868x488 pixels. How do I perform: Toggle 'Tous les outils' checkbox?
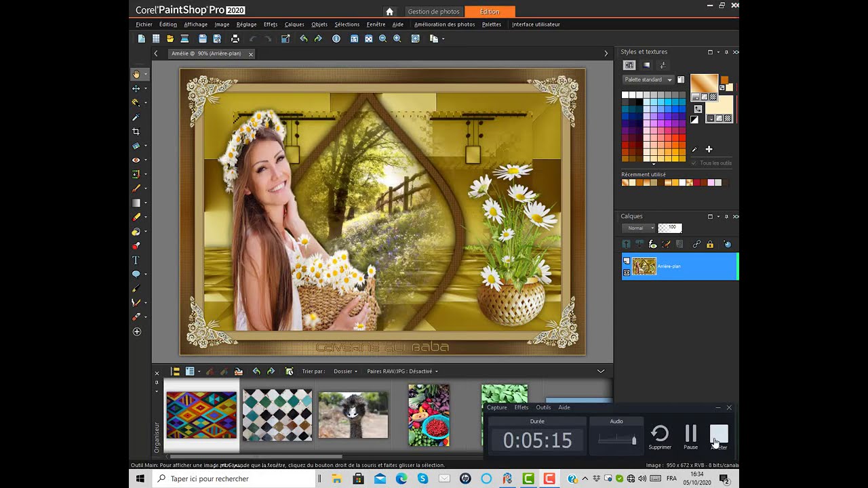pos(694,163)
